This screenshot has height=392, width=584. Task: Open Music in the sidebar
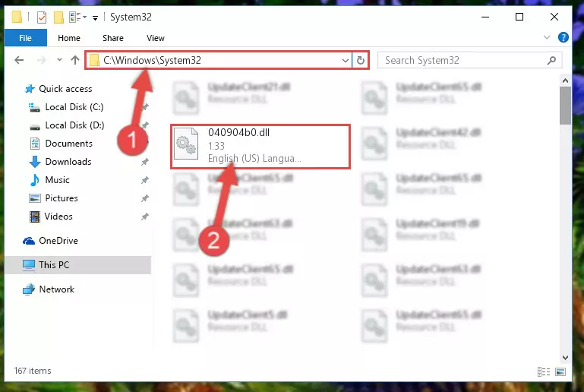[x=57, y=180]
